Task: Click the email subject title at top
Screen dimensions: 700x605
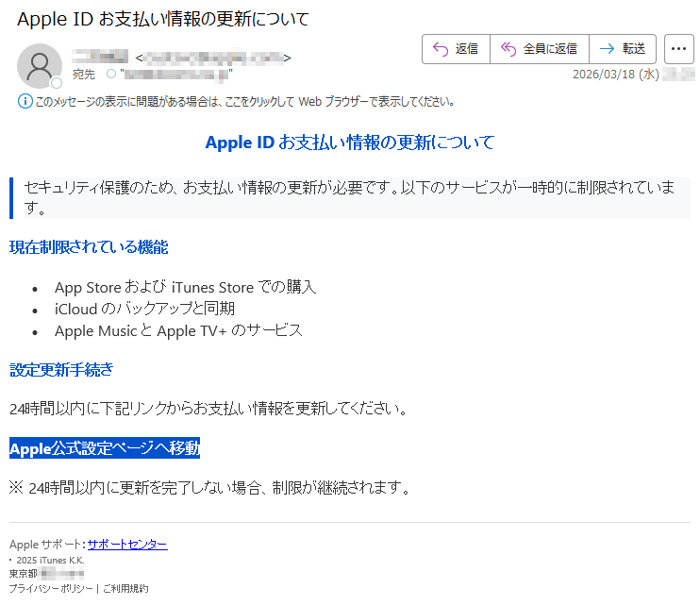Action: pyautogui.click(x=163, y=19)
